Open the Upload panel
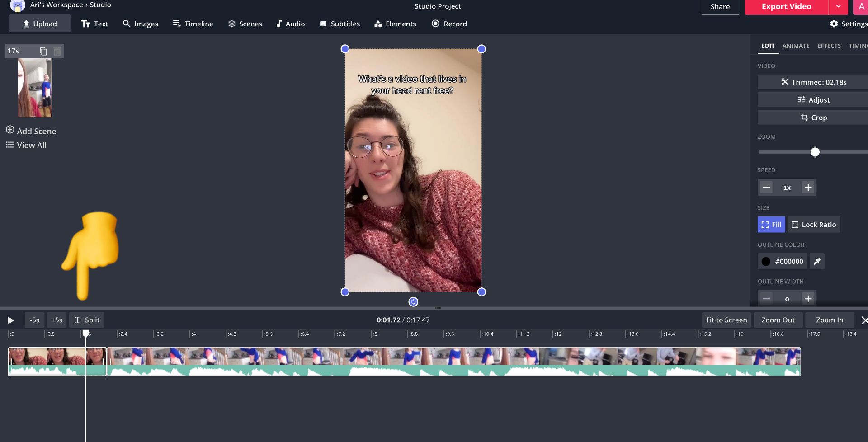Screen dimensions: 868x442 (40, 24)
